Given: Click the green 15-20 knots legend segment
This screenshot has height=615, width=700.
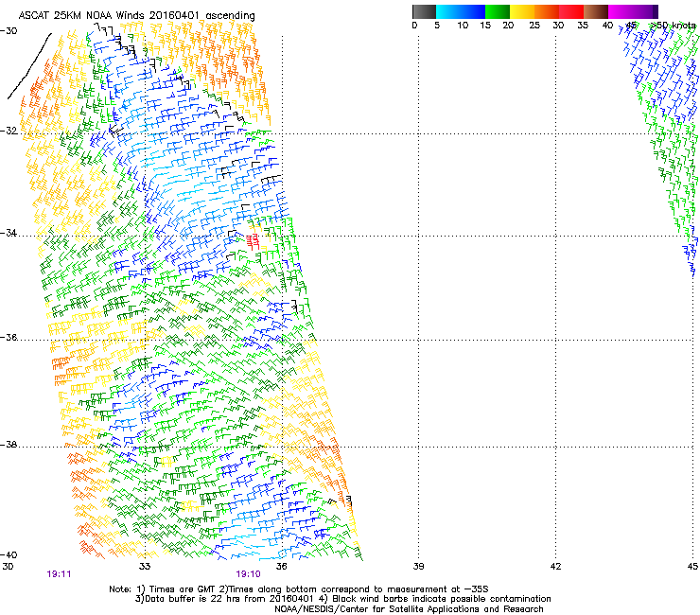Looking at the screenshot, I should point(498,11).
